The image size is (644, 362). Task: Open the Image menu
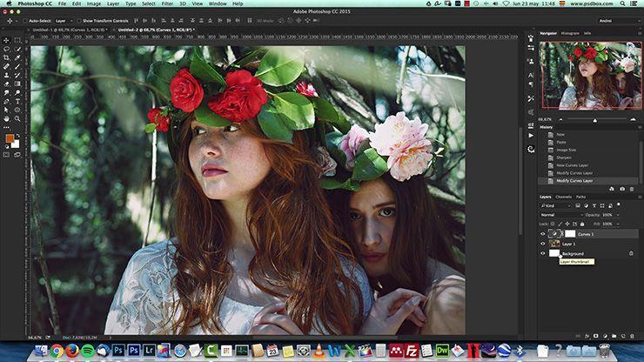coord(94,3)
